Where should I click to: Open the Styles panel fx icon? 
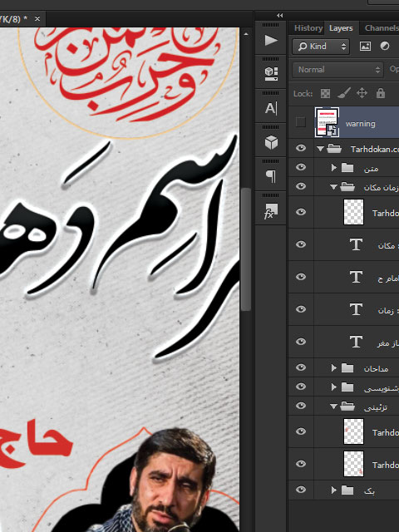click(x=271, y=211)
